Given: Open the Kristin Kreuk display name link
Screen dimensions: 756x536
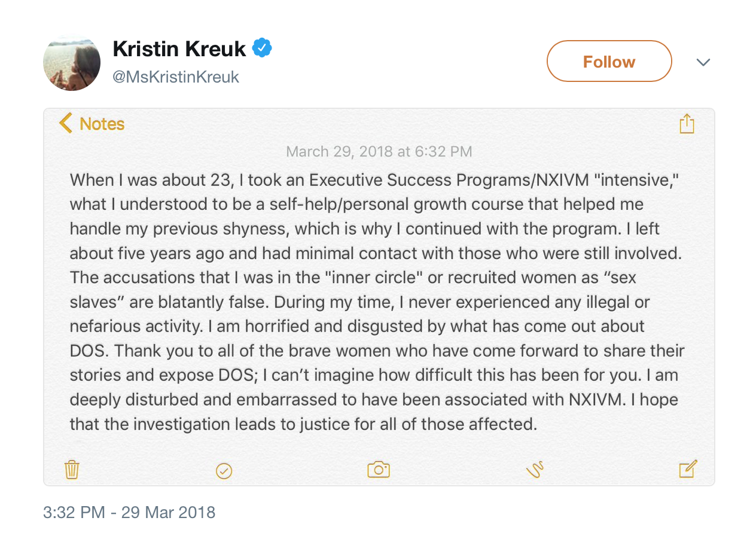Looking at the screenshot, I should 179,49.
